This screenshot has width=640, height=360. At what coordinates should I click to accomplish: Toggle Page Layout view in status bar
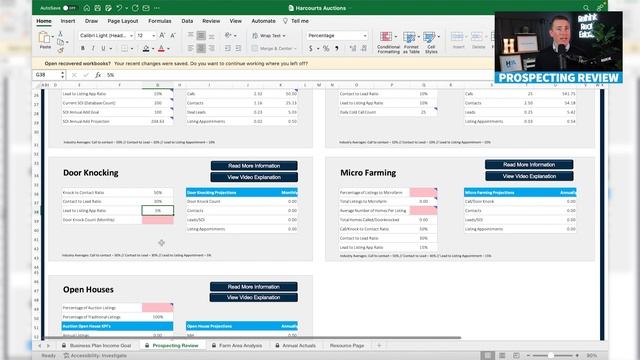point(502,356)
